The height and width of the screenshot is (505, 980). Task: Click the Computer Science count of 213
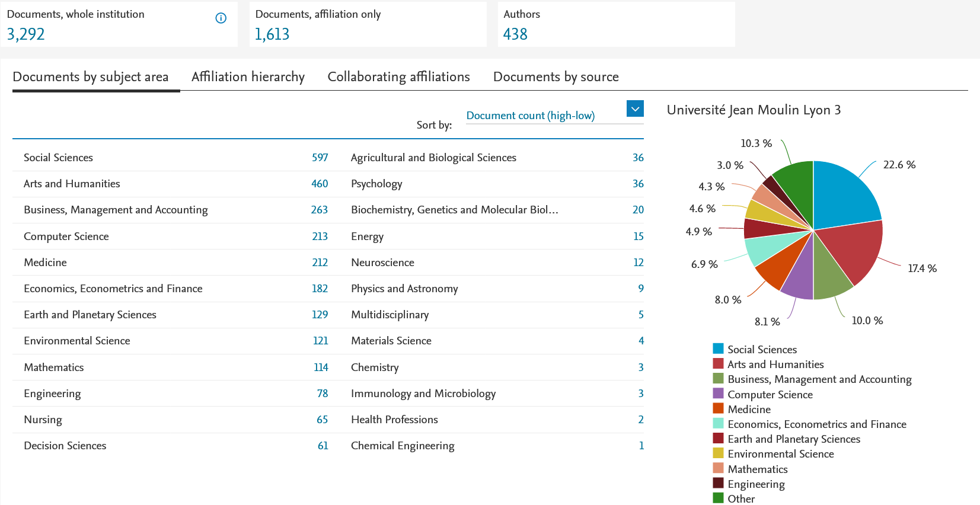click(x=320, y=236)
